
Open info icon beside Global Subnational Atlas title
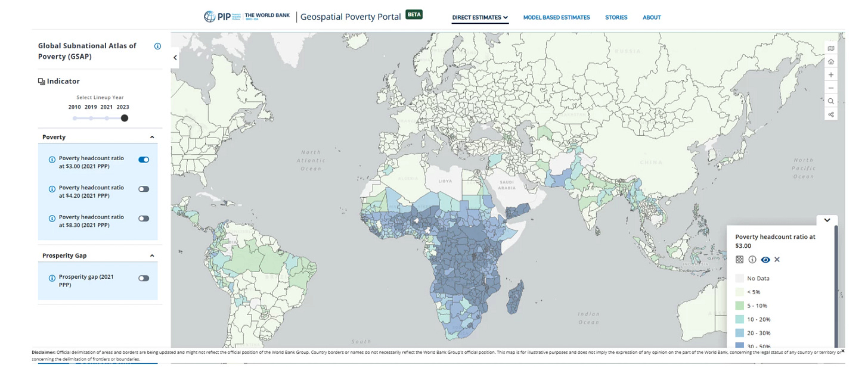(x=157, y=46)
